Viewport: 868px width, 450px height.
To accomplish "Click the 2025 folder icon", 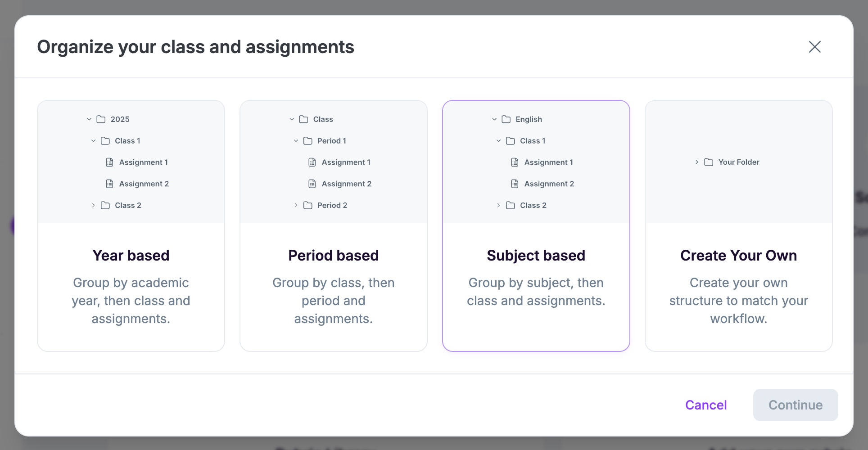I will [101, 119].
